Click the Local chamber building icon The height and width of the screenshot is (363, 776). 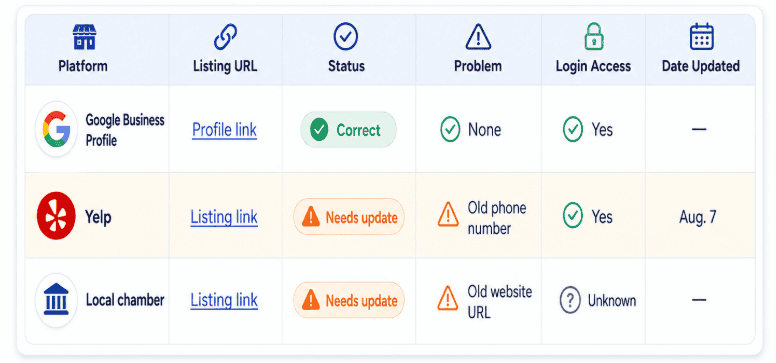pyautogui.click(x=56, y=300)
